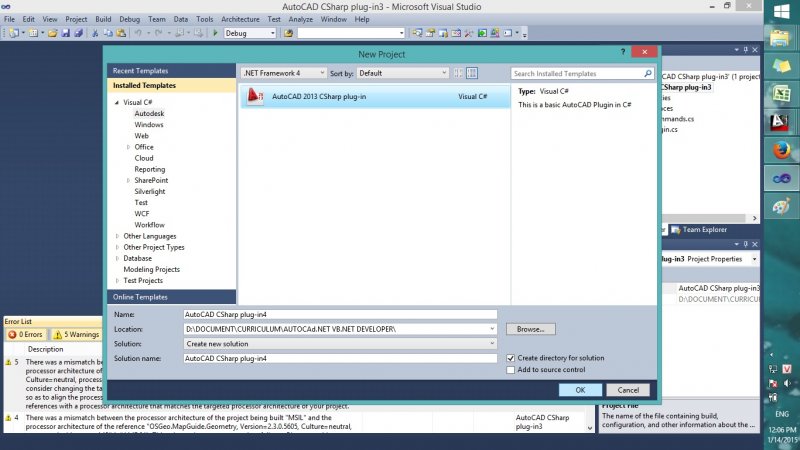The image size is (800, 450).
Task: Expand the Database tree node
Action: [117, 259]
